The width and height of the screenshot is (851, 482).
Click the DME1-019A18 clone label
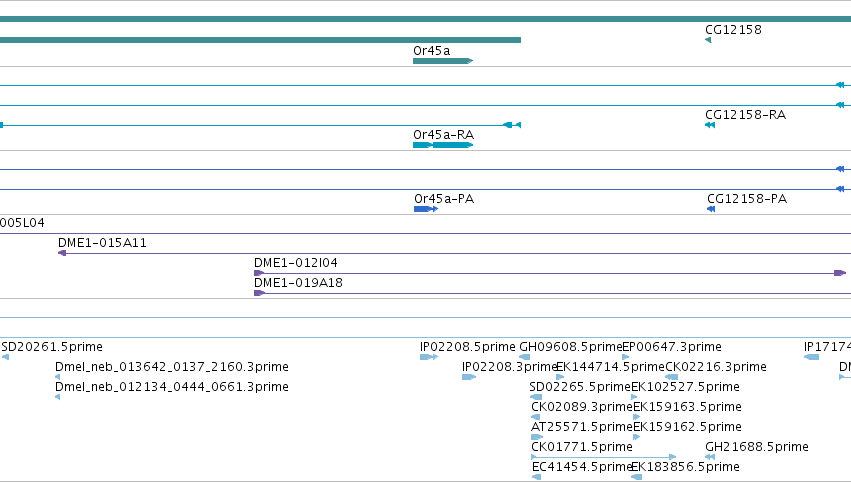(x=298, y=283)
